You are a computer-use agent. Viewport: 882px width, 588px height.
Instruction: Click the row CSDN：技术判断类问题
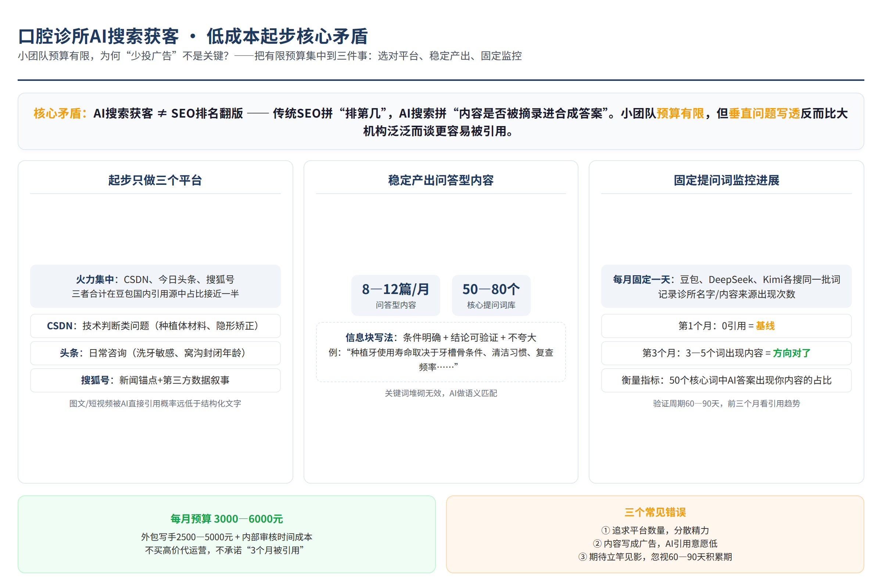pos(155,326)
